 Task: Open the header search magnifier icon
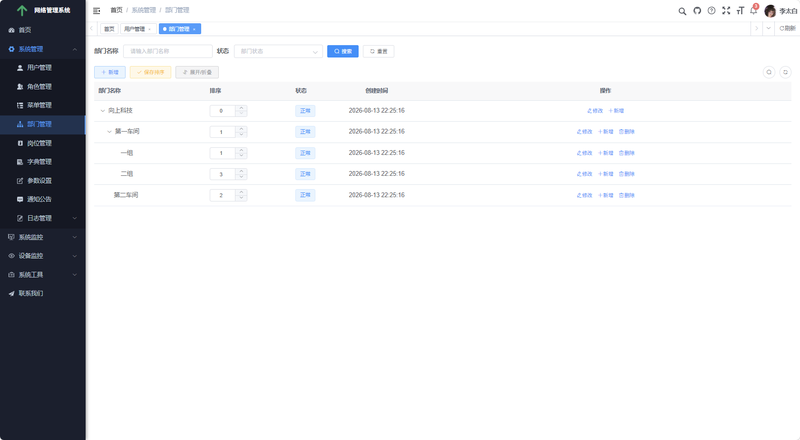[x=682, y=11]
